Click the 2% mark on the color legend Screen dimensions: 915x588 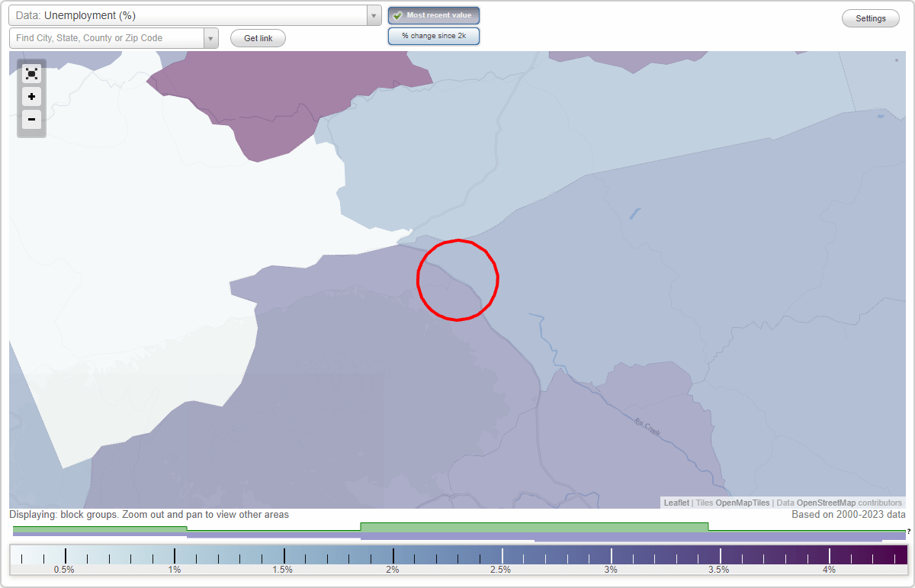click(x=393, y=570)
